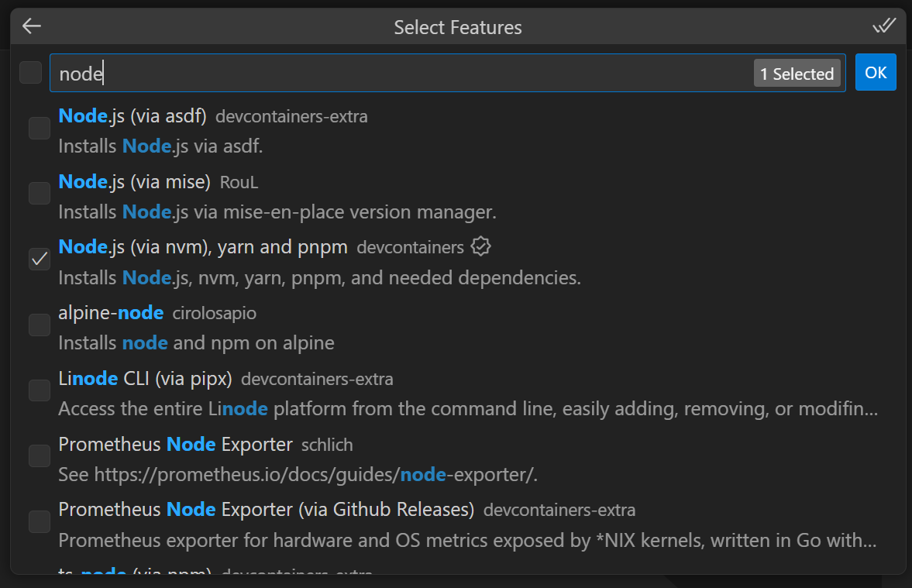Uncheck Node.js (via nvm), yarn and pnpm
This screenshot has height=588, width=912.
point(40,260)
